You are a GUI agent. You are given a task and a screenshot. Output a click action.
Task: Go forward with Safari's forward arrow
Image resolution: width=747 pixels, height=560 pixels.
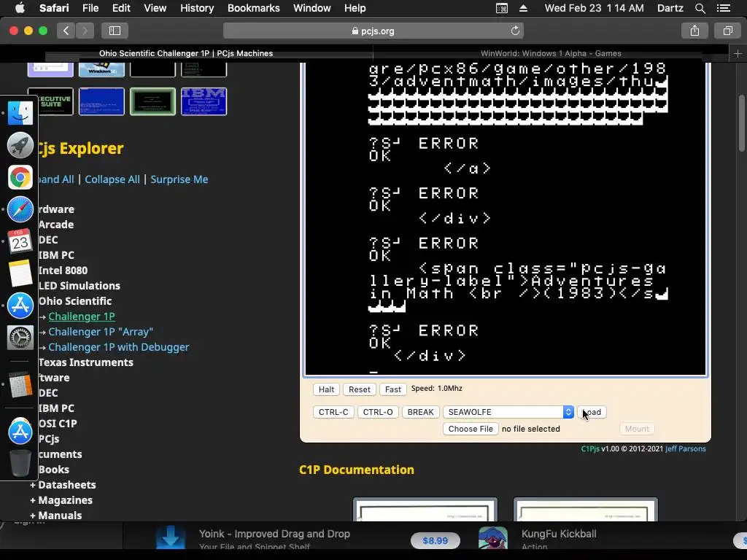(x=85, y=31)
